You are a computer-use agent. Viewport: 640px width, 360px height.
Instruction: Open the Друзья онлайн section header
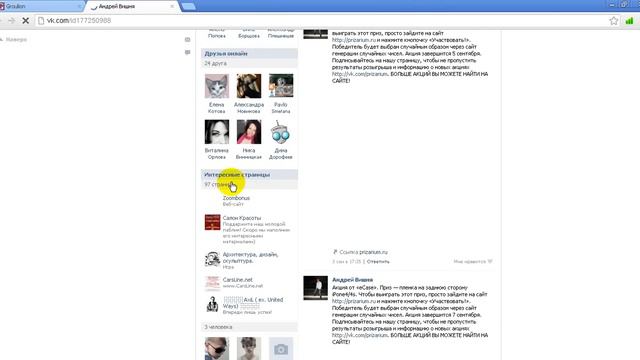[249, 53]
